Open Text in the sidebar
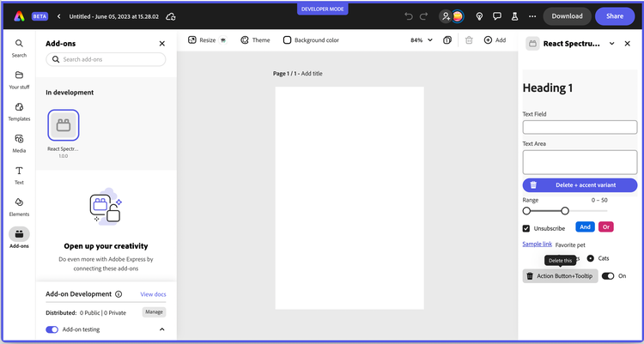This screenshot has width=644, height=344. (x=19, y=175)
